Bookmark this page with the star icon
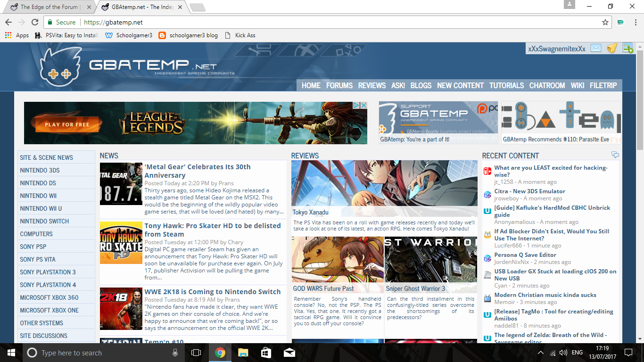644x362 pixels. (x=605, y=22)
